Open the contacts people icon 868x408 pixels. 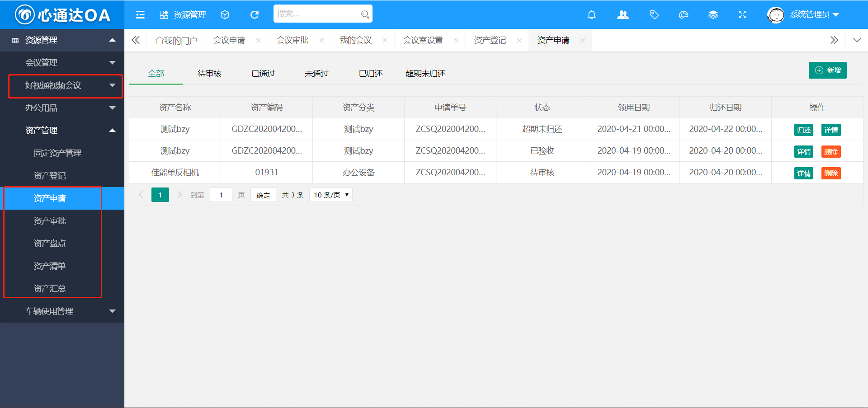coord(623,15)
